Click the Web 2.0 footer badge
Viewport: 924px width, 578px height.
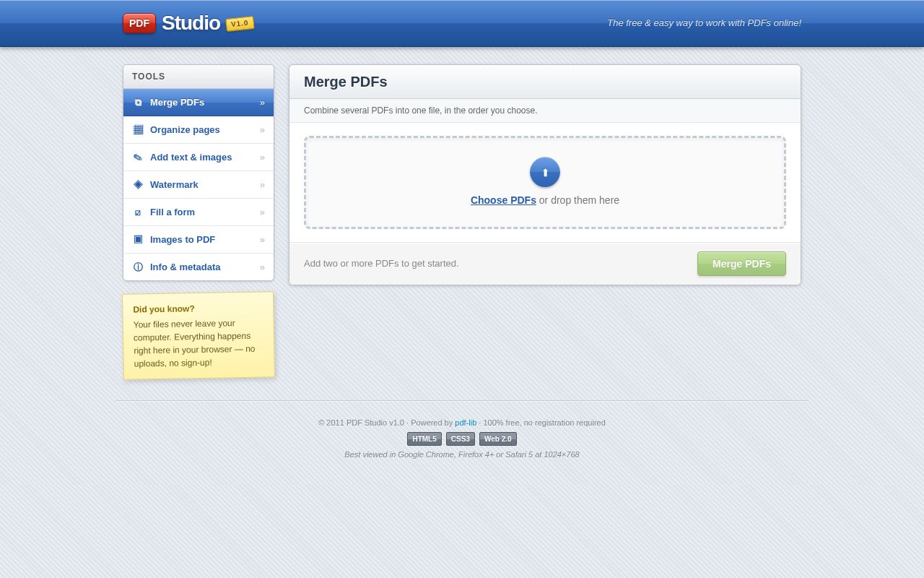[x=498, y=439]
